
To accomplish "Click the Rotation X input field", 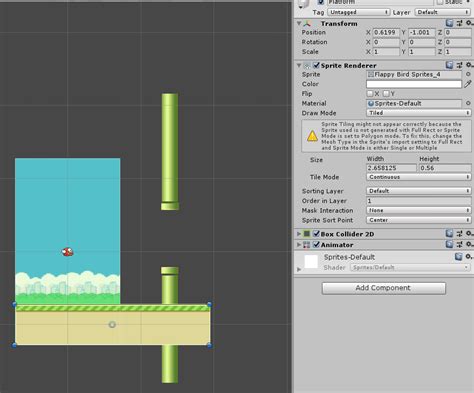I will pyautogui.click(x=385, y=42).
